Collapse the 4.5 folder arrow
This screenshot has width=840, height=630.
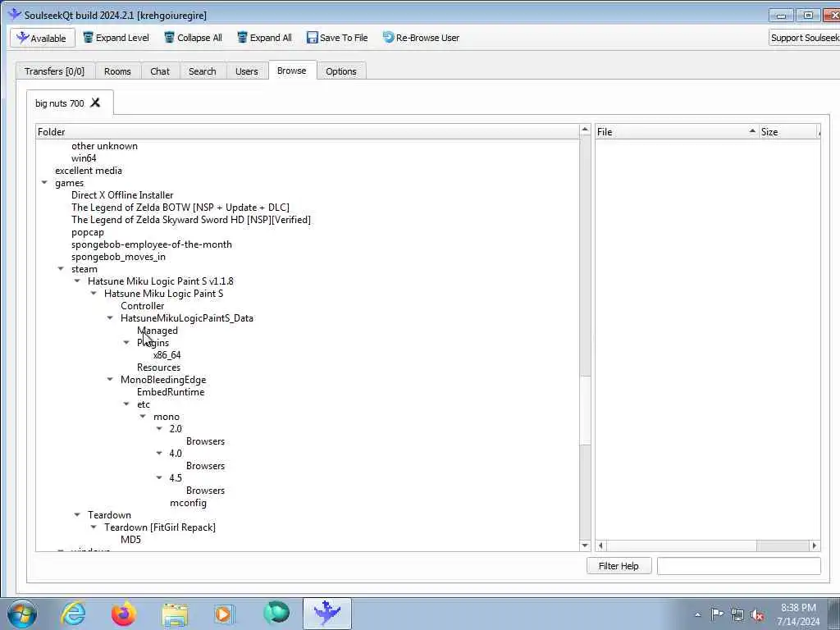click(x=159, y=478)
